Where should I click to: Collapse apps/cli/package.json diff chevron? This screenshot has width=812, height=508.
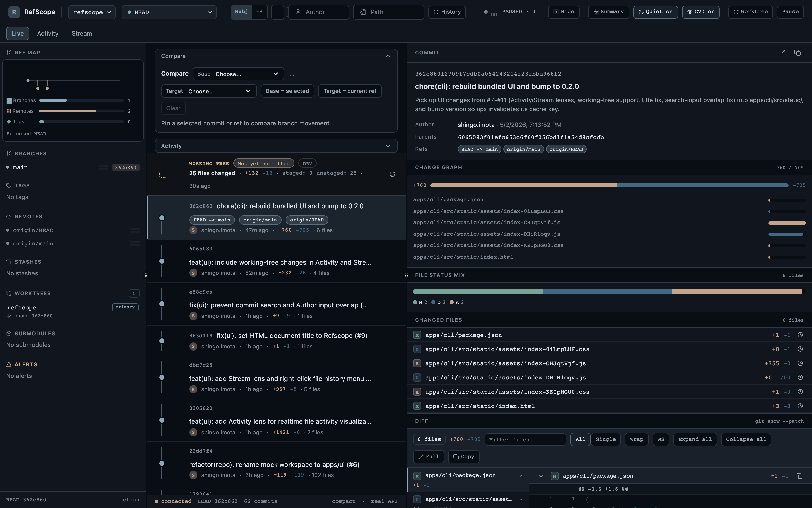[541, 476]
